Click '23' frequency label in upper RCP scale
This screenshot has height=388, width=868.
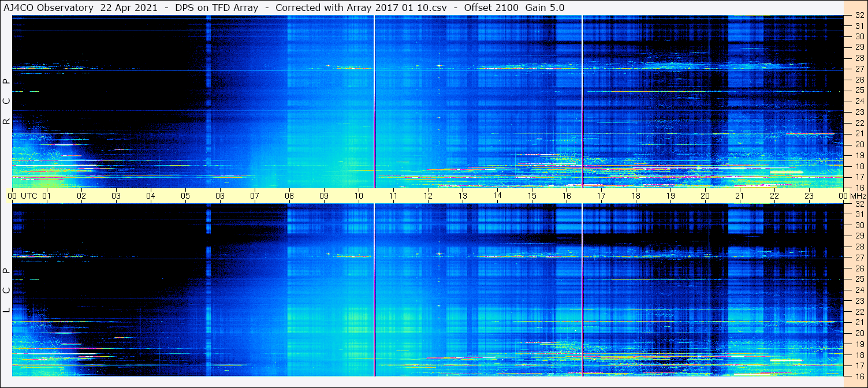point(859,112)
